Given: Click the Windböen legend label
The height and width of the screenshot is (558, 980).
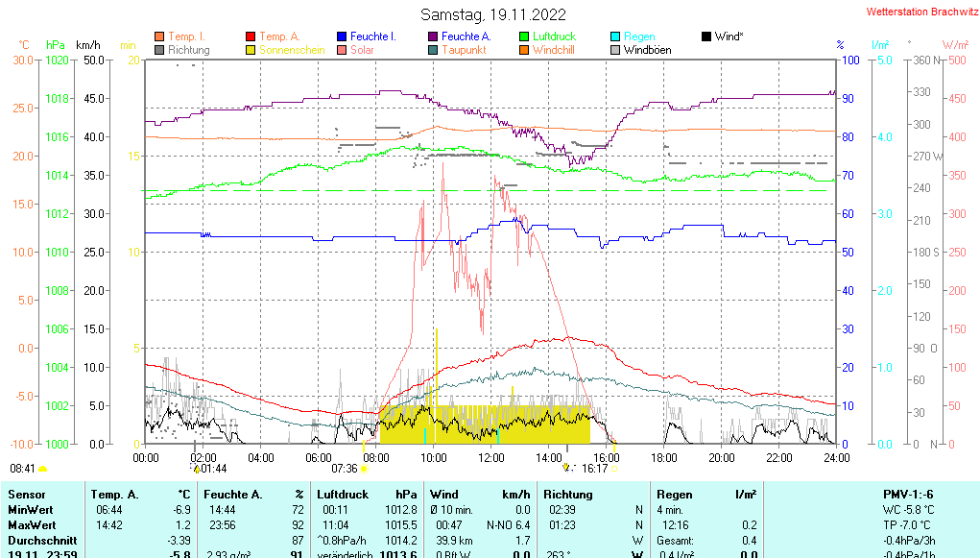Looking at the screenshot, I should (647, 50).
